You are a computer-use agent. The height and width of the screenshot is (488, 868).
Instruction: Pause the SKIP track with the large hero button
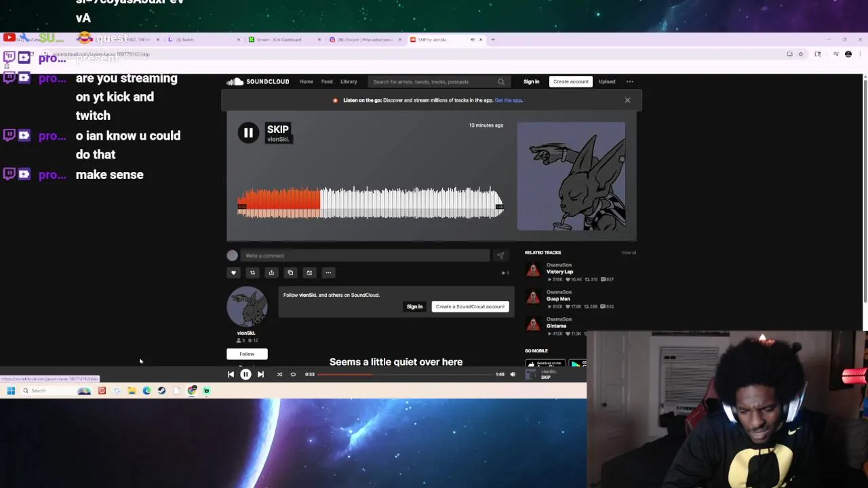point(248,133)
